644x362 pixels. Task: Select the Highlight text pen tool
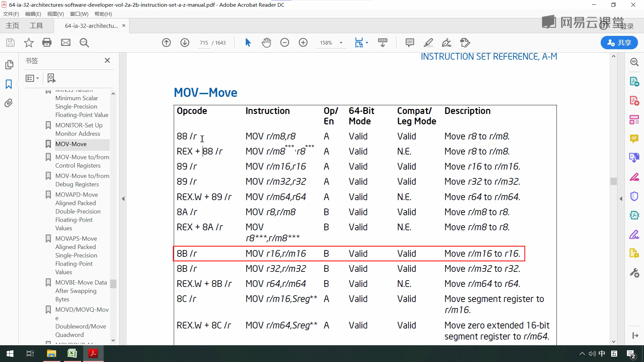click(428, 43)
